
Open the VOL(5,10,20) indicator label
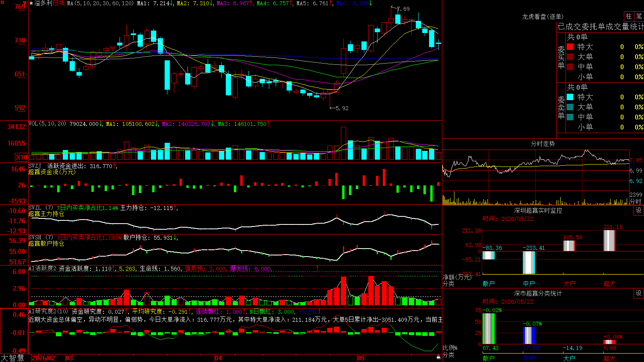[47, 124]
